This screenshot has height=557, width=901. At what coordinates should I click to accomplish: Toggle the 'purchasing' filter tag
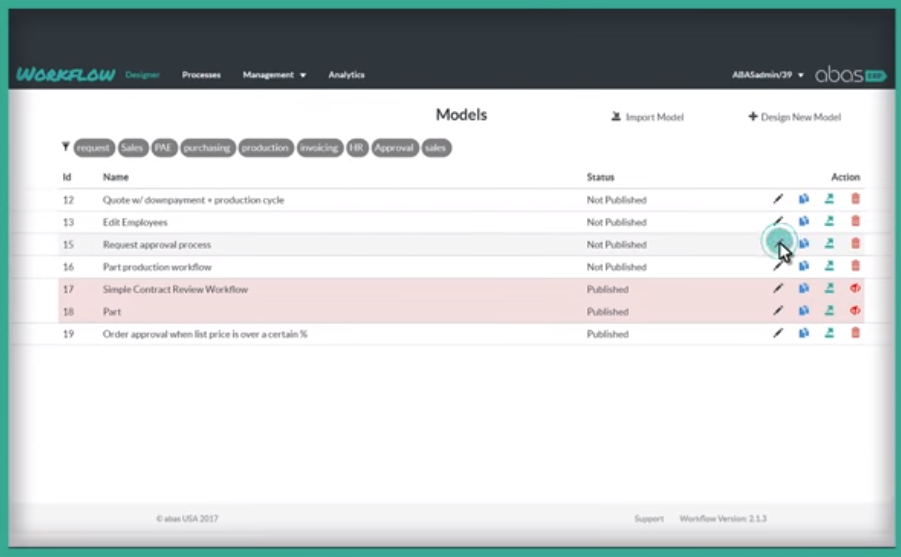[x=208, y=148]
